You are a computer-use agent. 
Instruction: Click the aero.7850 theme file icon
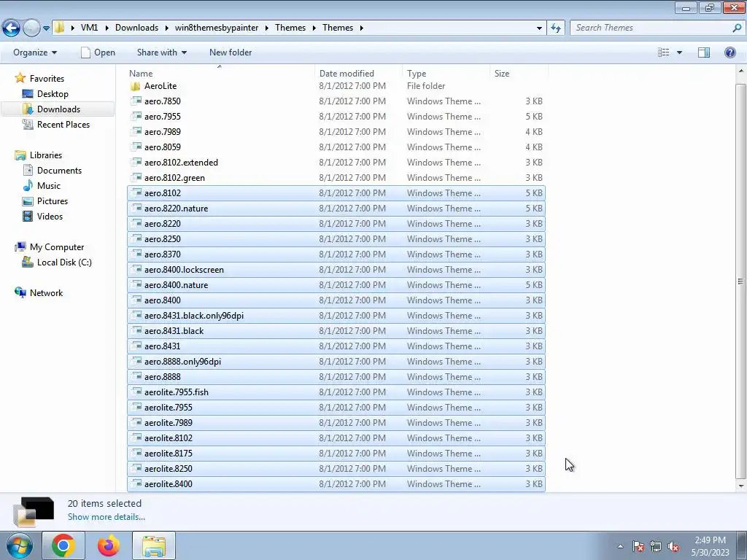click(136, 101)
